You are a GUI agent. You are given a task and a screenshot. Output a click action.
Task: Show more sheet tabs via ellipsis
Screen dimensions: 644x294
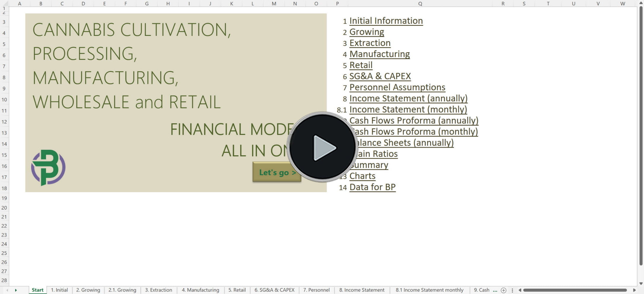[x=495, y=290]
